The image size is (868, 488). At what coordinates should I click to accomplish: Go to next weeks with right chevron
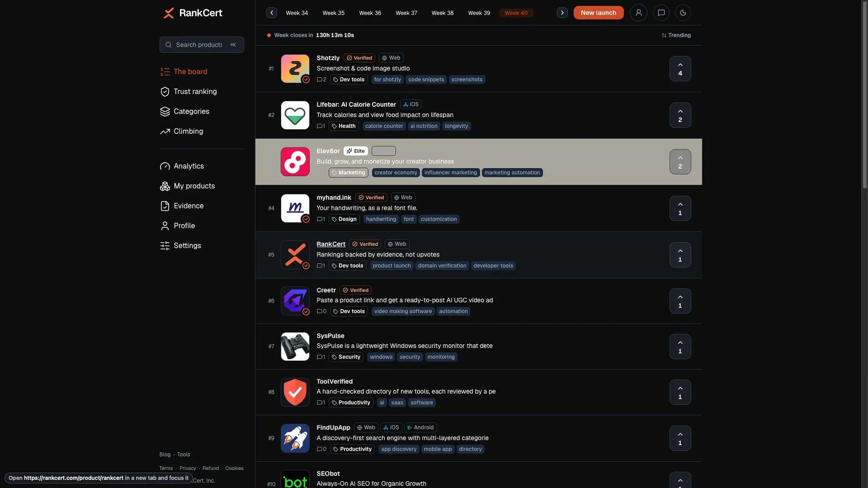[x=562, y=13]
